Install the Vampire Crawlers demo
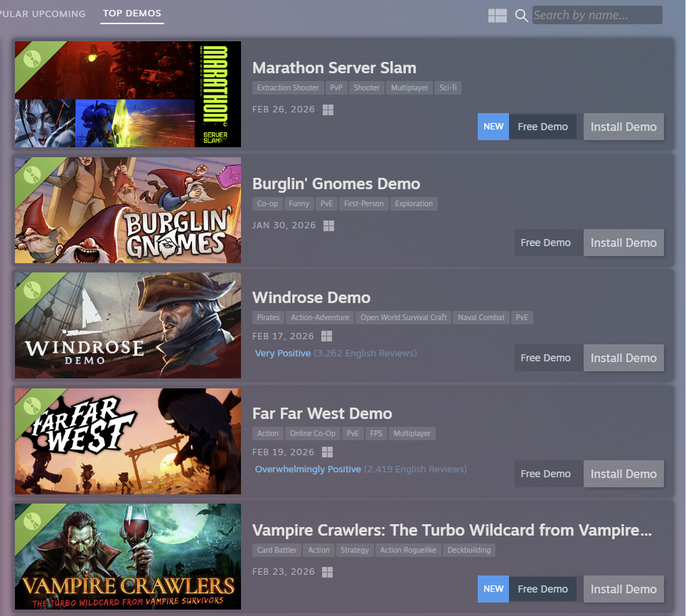This screenshot has width=686, height=616. 623,589
